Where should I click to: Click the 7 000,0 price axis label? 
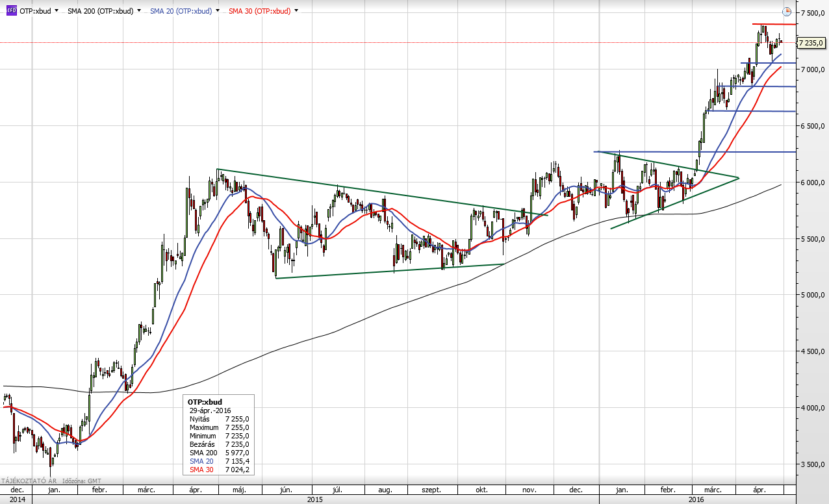click(813, 69)
